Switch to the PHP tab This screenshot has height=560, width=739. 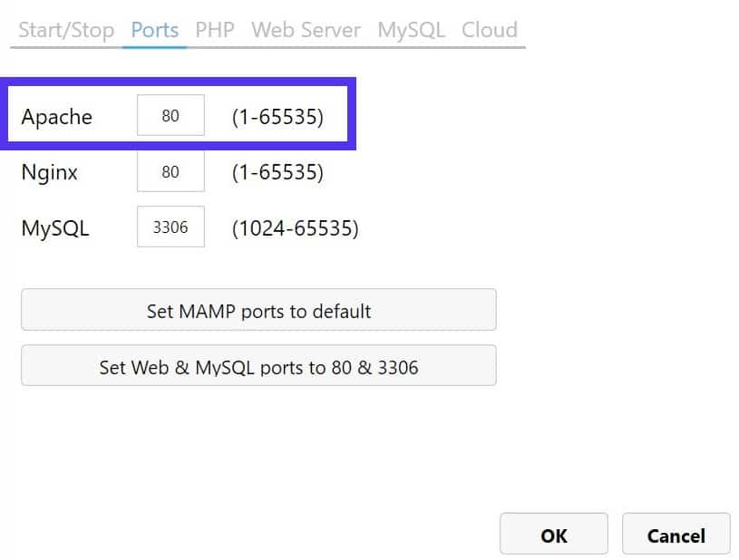(x=215, y=29)
